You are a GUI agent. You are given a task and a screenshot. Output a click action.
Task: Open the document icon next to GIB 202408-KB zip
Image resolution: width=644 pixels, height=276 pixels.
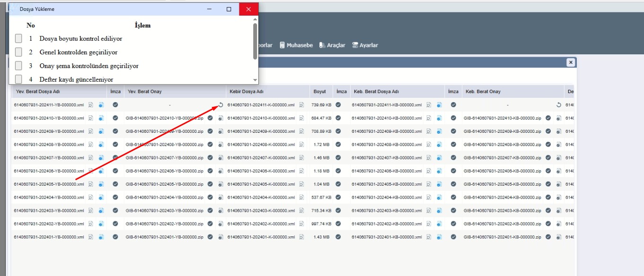559,145
